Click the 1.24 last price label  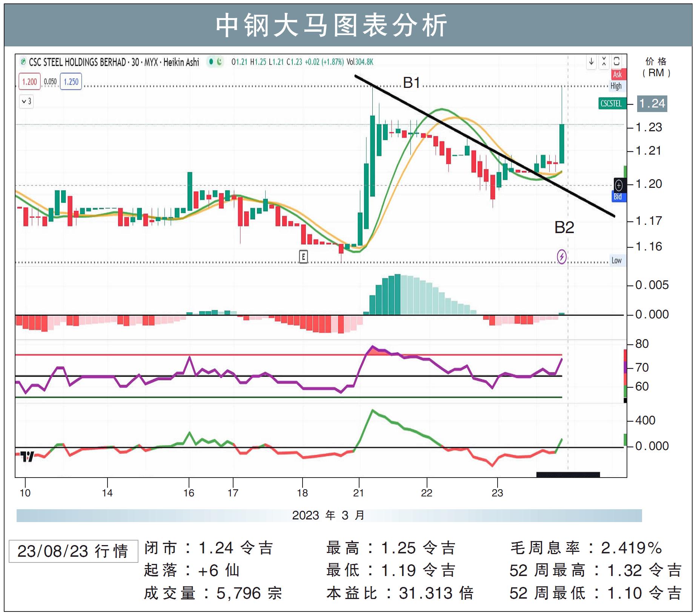pyautogui.click(x=652, y=103)
